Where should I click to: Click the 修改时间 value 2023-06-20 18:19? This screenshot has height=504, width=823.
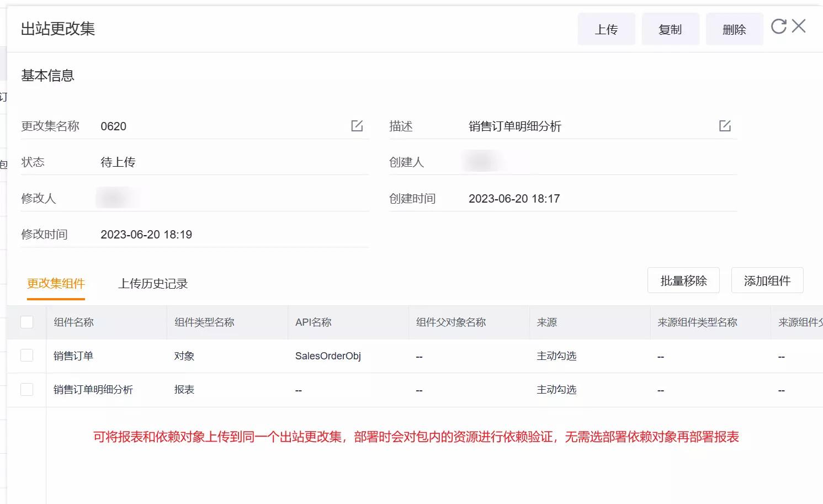[146, 235]
